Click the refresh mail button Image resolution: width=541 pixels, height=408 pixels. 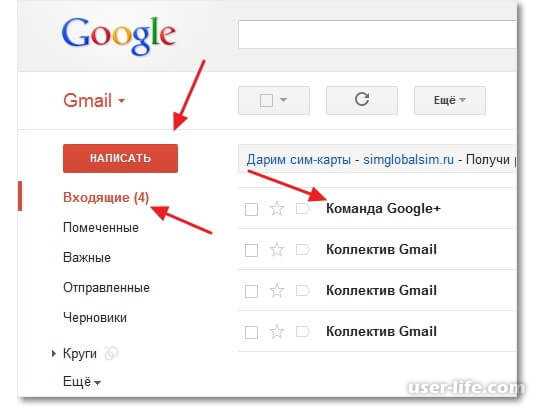coord(362,100)
